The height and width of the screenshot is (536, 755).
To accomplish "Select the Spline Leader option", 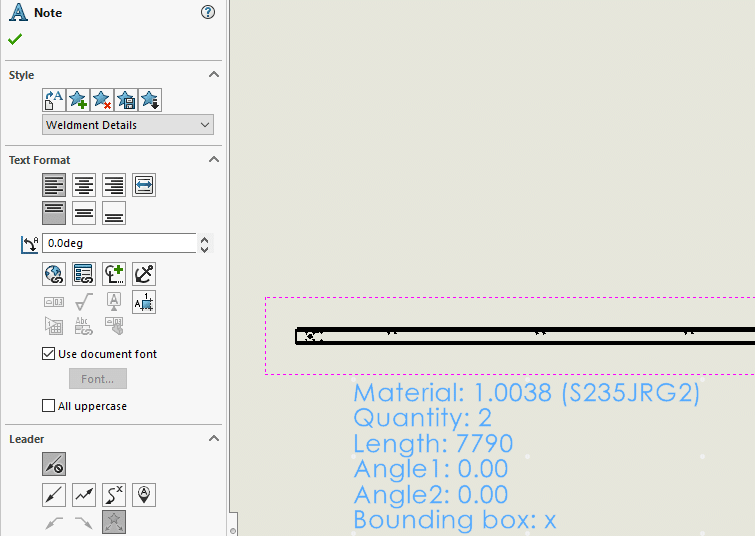I will click(114, 494).
